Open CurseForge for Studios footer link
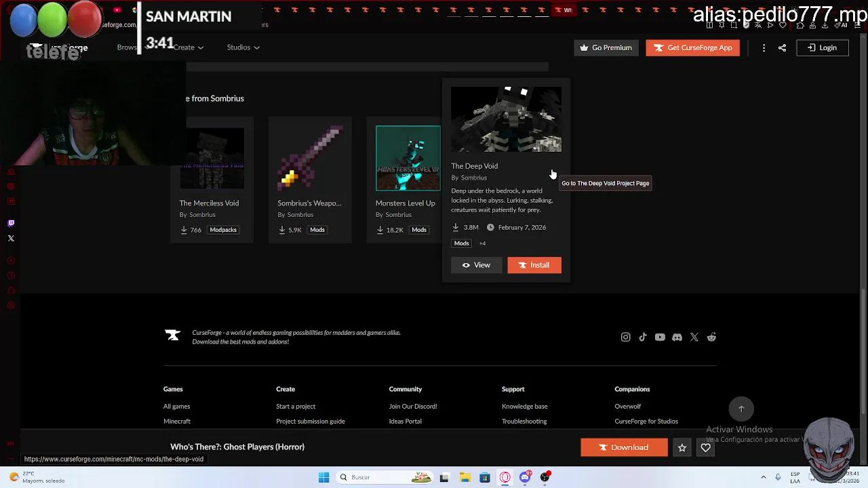868x488 pixels. 646,422
